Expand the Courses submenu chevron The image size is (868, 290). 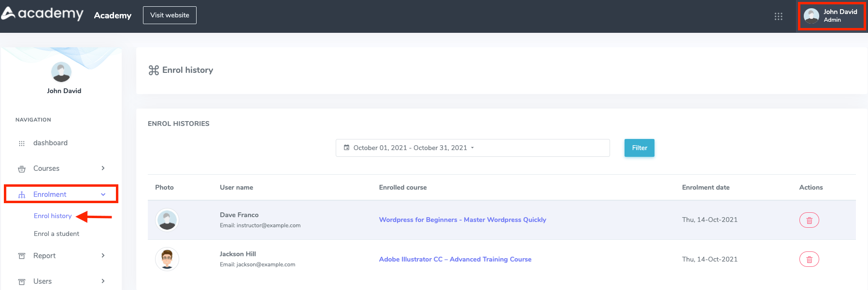point(103,168)
